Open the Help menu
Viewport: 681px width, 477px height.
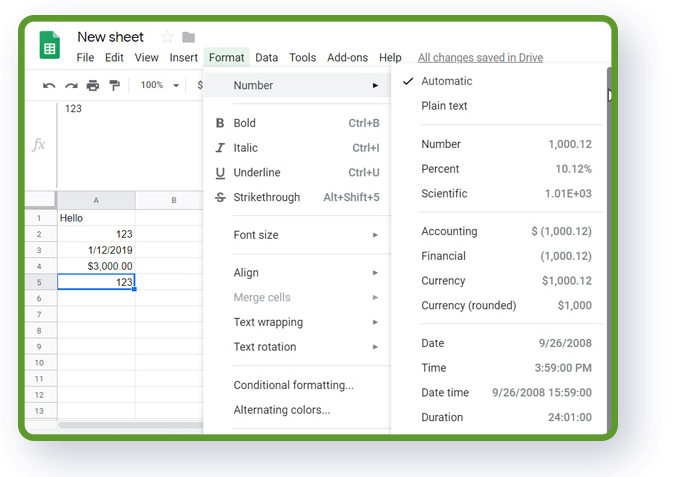click(x=390, y=57)
